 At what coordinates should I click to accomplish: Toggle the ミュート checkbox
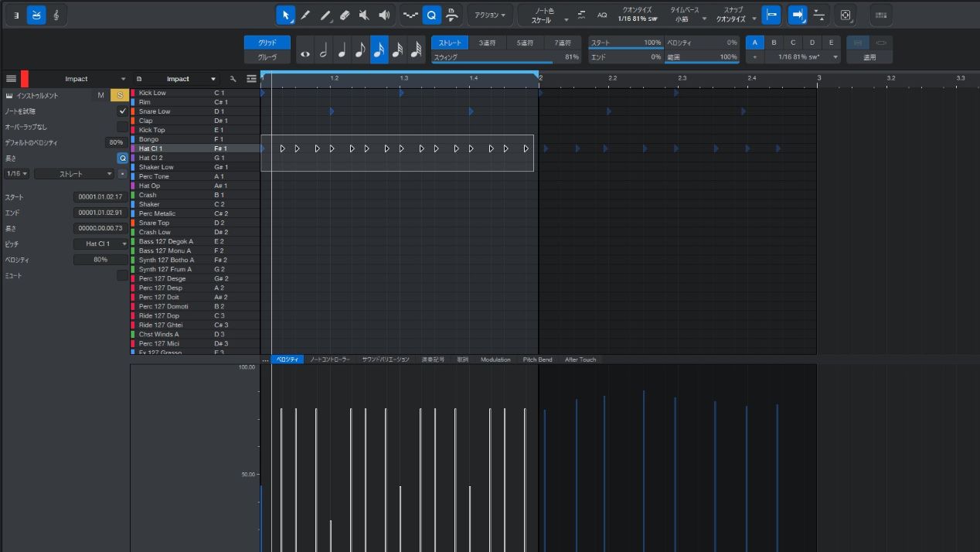(122, 275)
